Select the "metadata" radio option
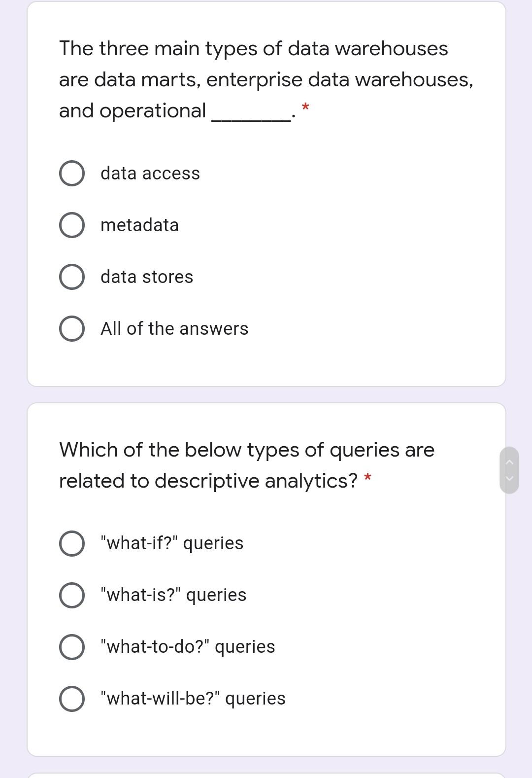Screen dimensions: 532x778 [72, 225]
